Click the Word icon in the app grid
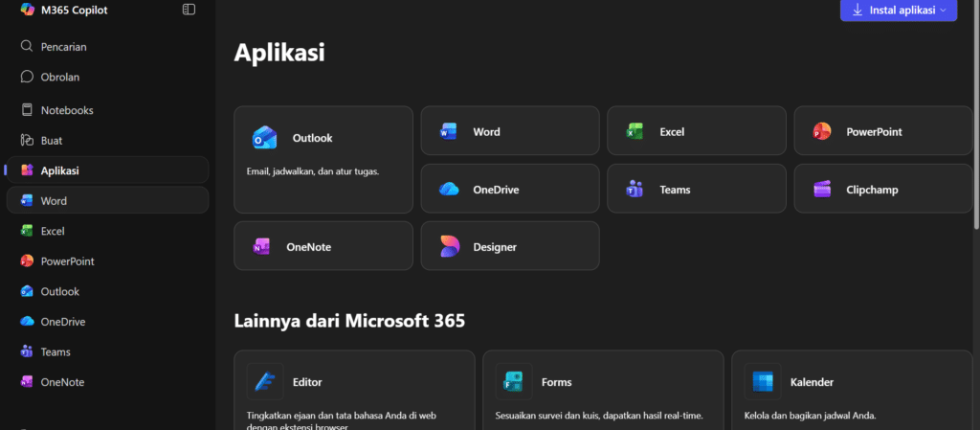Screen dimensions: 980x430 (448, 132)
